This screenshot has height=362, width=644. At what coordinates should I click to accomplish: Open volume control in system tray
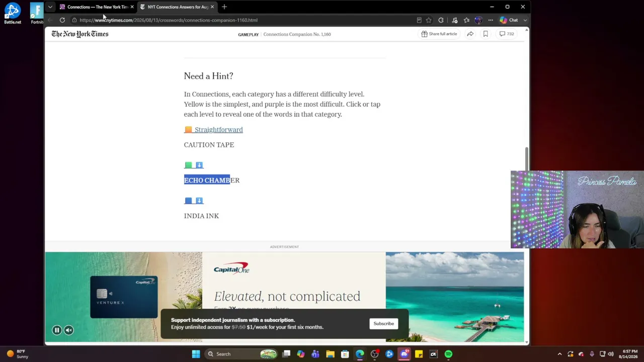click(611, 354)
